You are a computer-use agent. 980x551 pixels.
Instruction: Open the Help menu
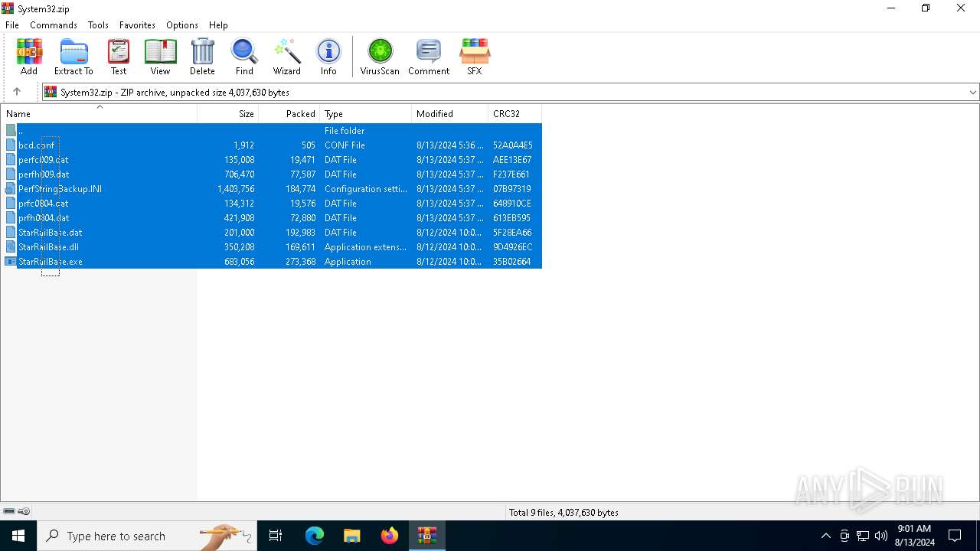point(218,25)
